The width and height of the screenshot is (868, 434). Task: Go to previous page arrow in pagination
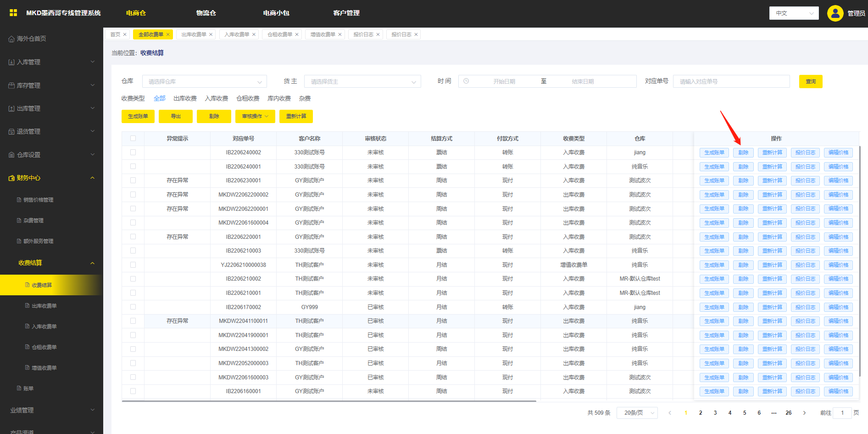[x=670, y=413]
